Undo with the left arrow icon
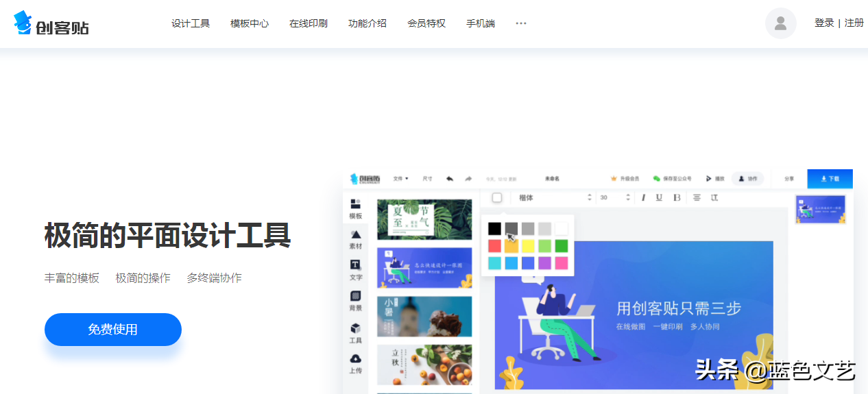Viewport: 868px width, 394px height. tap(450, 179)
